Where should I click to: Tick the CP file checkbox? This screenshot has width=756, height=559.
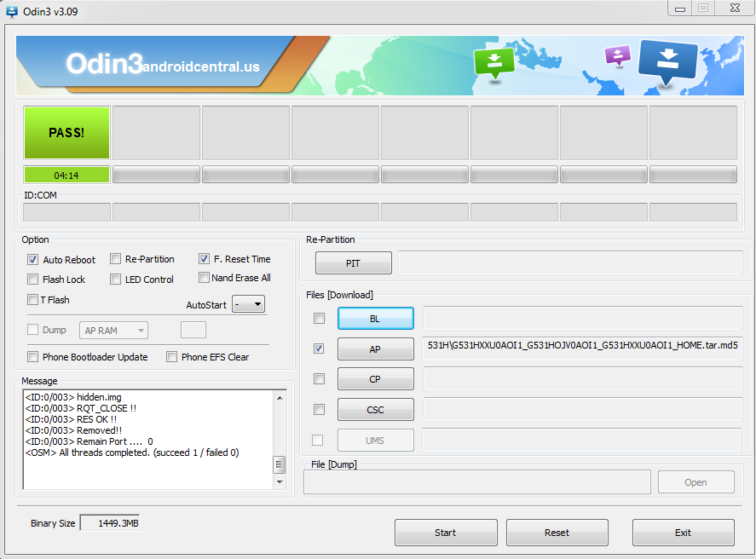(319, 378)
